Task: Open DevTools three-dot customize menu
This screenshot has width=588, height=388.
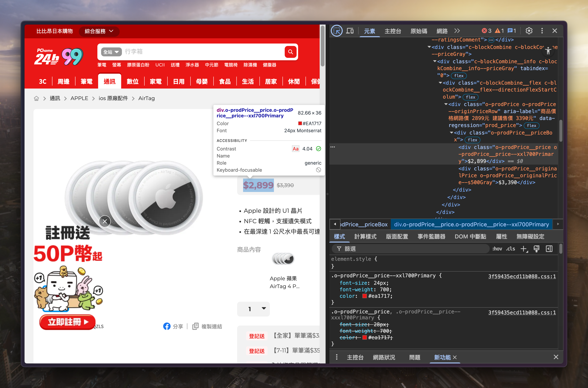Action: tap(542, 31)
